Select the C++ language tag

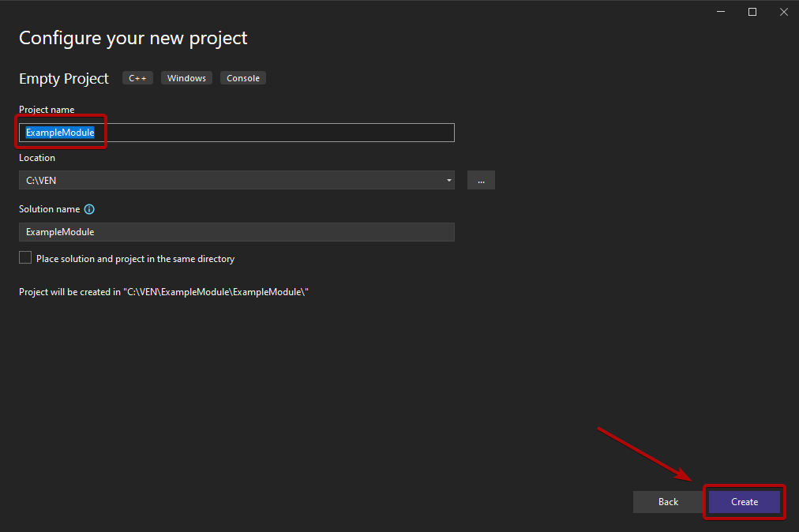[x=137, y=78]
